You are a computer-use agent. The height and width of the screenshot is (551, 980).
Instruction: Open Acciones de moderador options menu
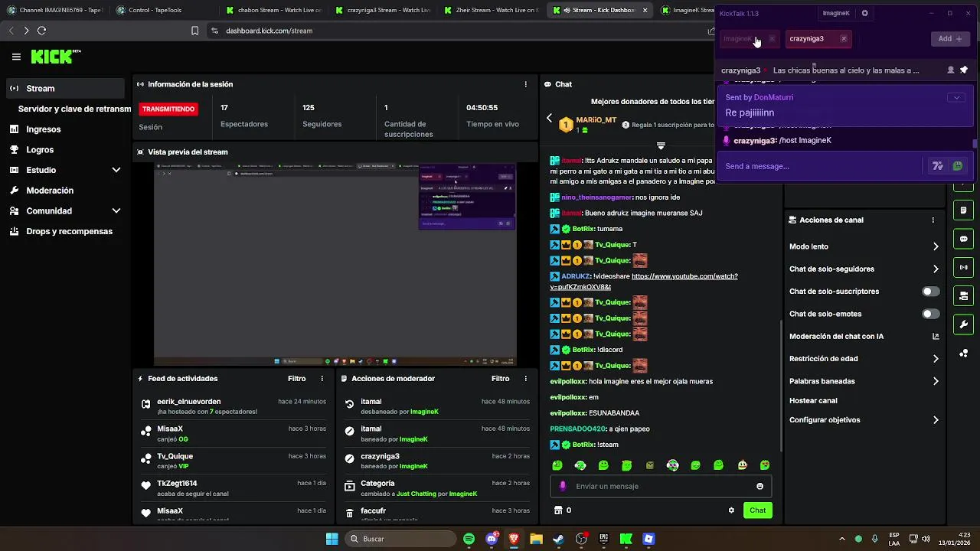click(525, 379)
